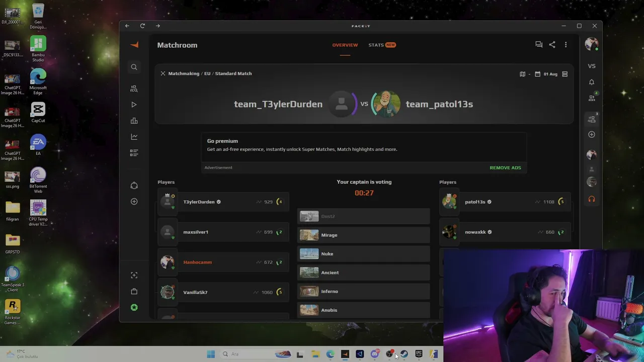Reload the FACEIT page
This screenshot has height=362, width=644.
pos(142,26)
